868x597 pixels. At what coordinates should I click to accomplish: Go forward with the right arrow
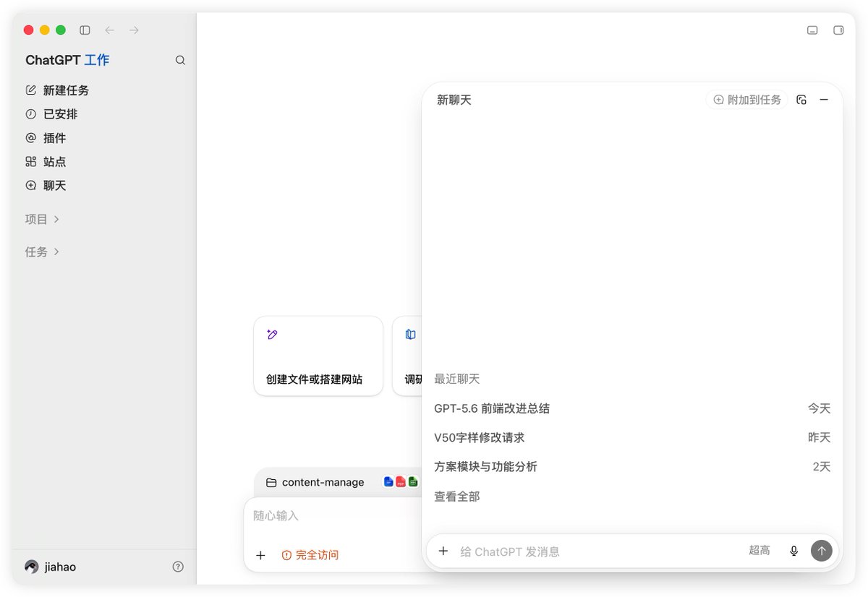click(x=134, y=30)
